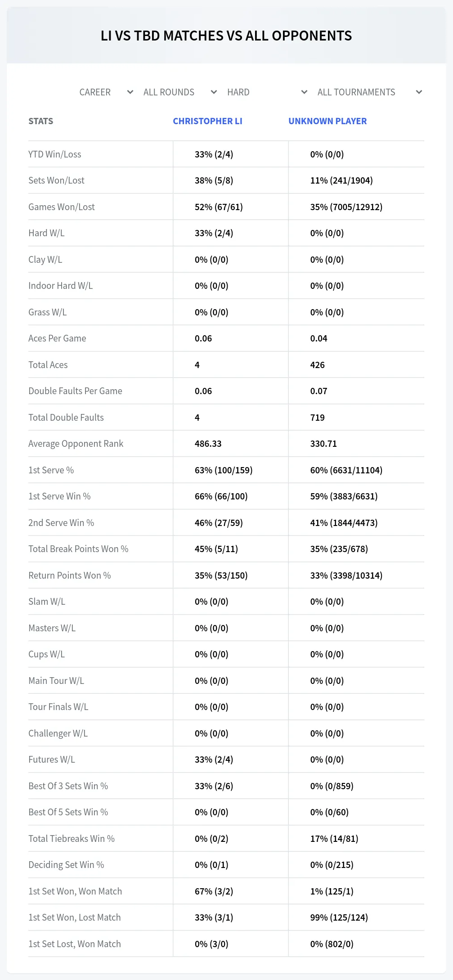Viewport: 453px width, 980px height.
Task: Click the chevron next to HARD
Action: pos(304,92)
